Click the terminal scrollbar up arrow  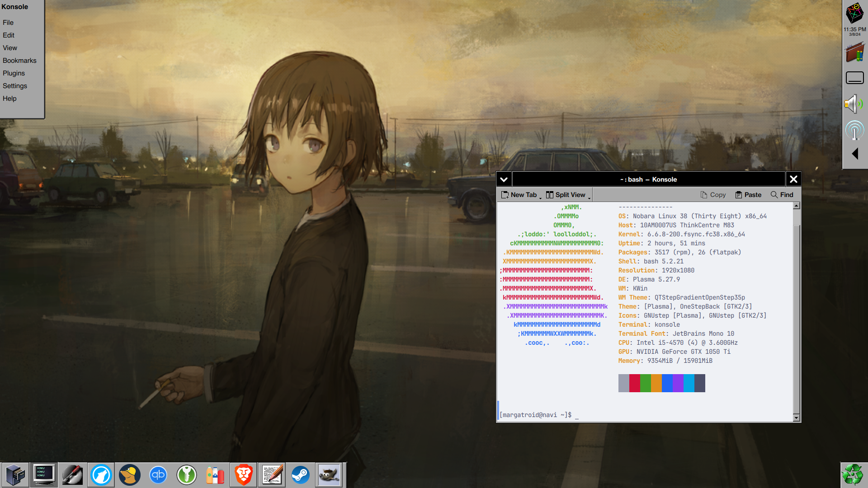pyautogui.click(x=797, y=206)
